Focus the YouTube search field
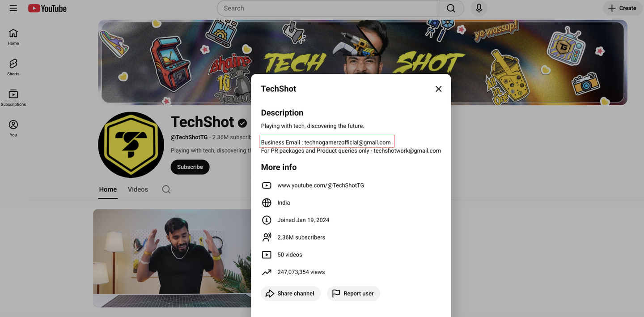Viewport: 644px width, 317px height. tap(327, 8)
